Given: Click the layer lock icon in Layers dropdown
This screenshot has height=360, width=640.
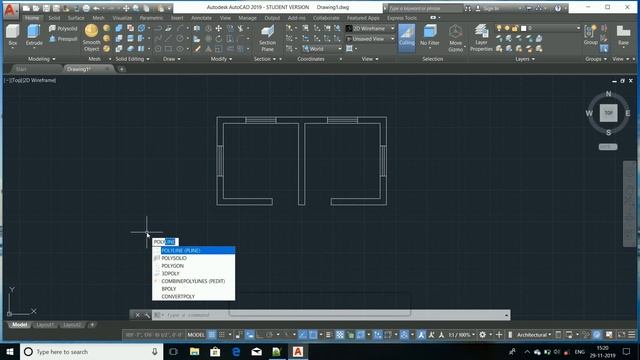Looking at the screenshot, I should (515, 28).
